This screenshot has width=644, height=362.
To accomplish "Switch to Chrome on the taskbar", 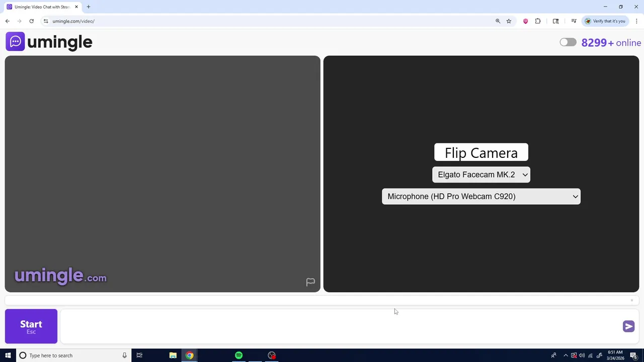I will (189, 355).
